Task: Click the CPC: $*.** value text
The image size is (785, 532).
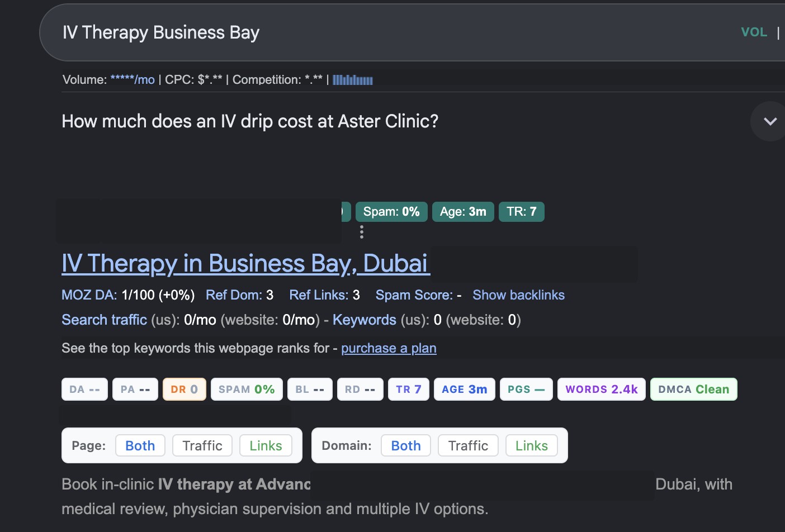Action: coord(193,80)
